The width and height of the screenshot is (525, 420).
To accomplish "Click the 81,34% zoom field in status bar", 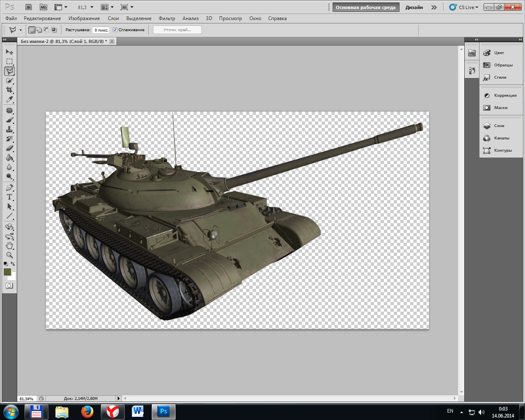I will [27, 399].
